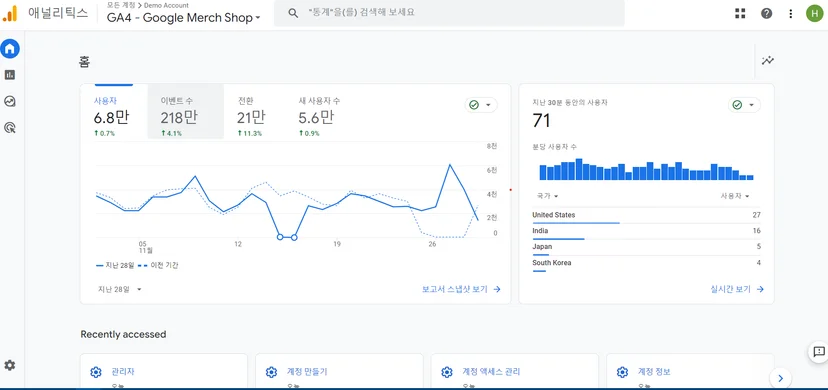Open the Insights sparkline icon
Viewport: 828px width, 390px height.
[x=768, y=60]
